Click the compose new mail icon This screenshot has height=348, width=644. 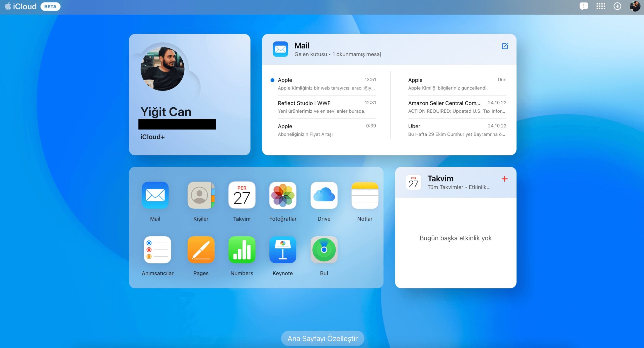click(x=505, y=46)
